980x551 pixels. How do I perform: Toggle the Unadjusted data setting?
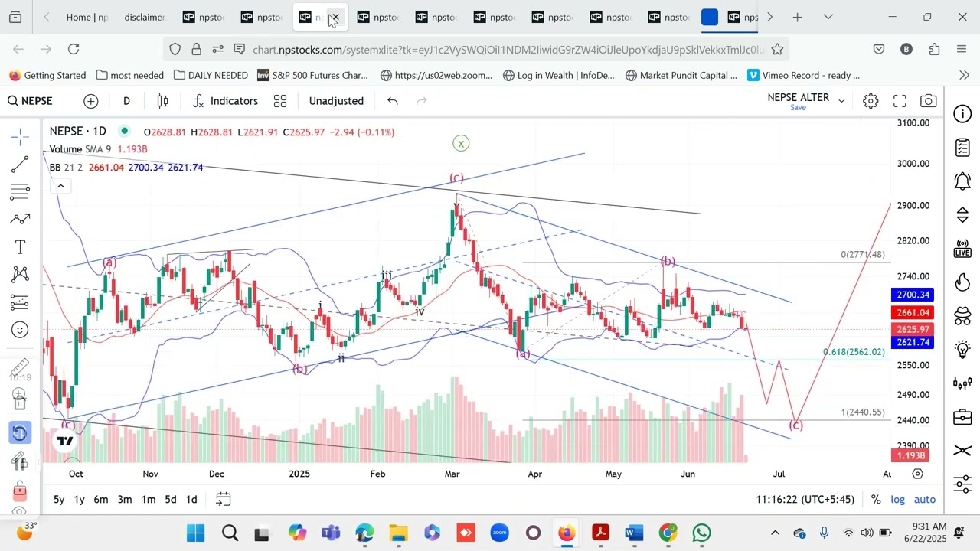336,101
